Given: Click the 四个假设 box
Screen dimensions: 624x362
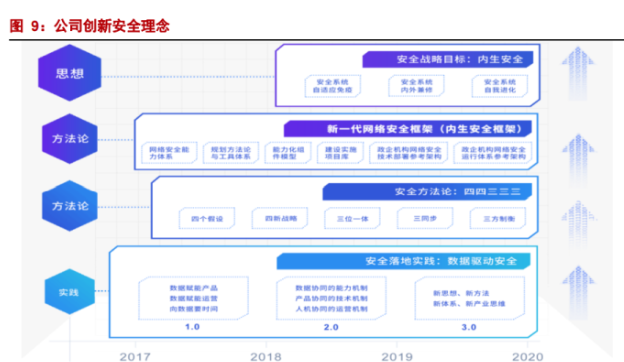Looking at the screenshot, I should pos(207,218).
